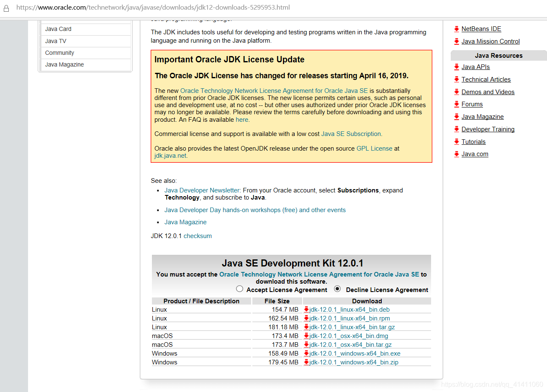Open Java Magazine link under See also

(x=185, y=222)
